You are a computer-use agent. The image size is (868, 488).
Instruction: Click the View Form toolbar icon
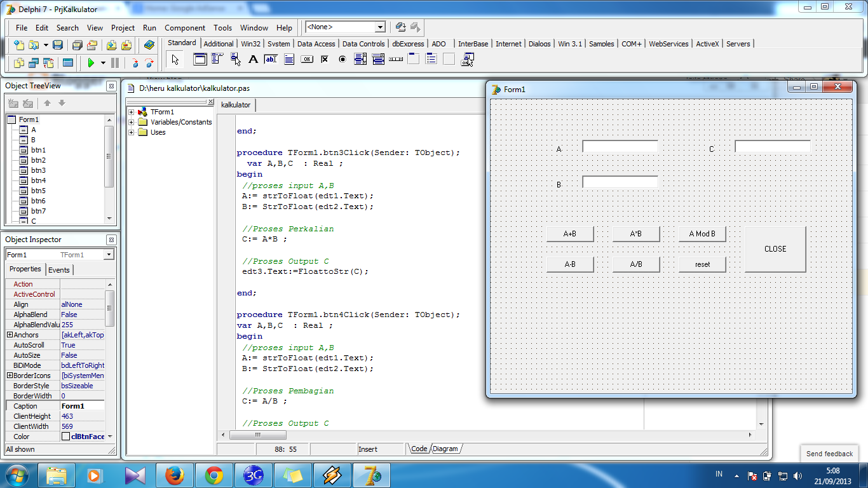34,63
